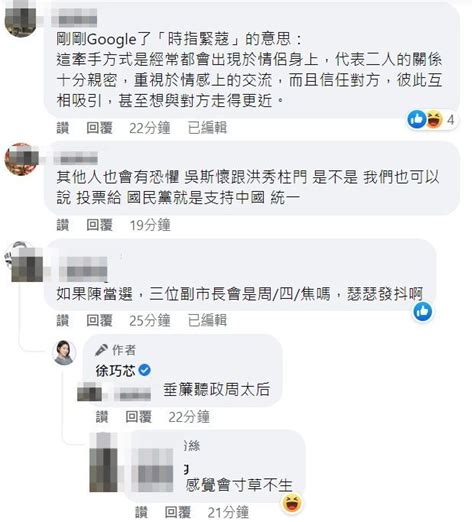
Task: Open 已編輯 on the 25分鐘 comment
Action: point(207,320)
